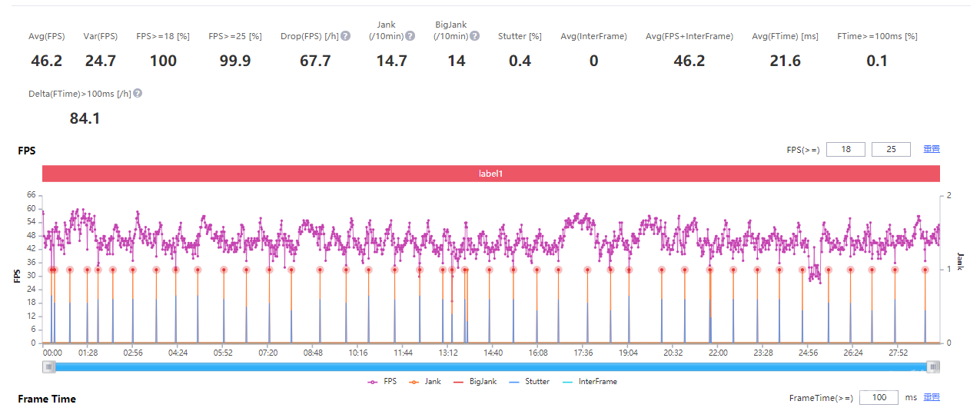Image resolution: width=980 pixels, height=411 pixels.
Task: Click the BigJank value 14
Action: [457, 61]
